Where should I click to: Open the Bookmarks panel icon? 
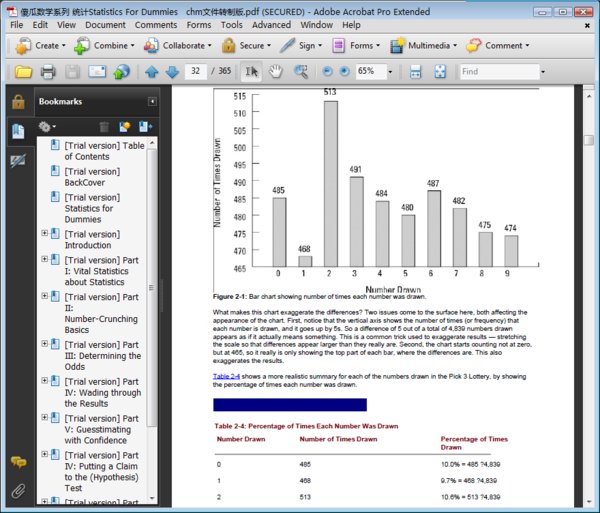(18, 131)
